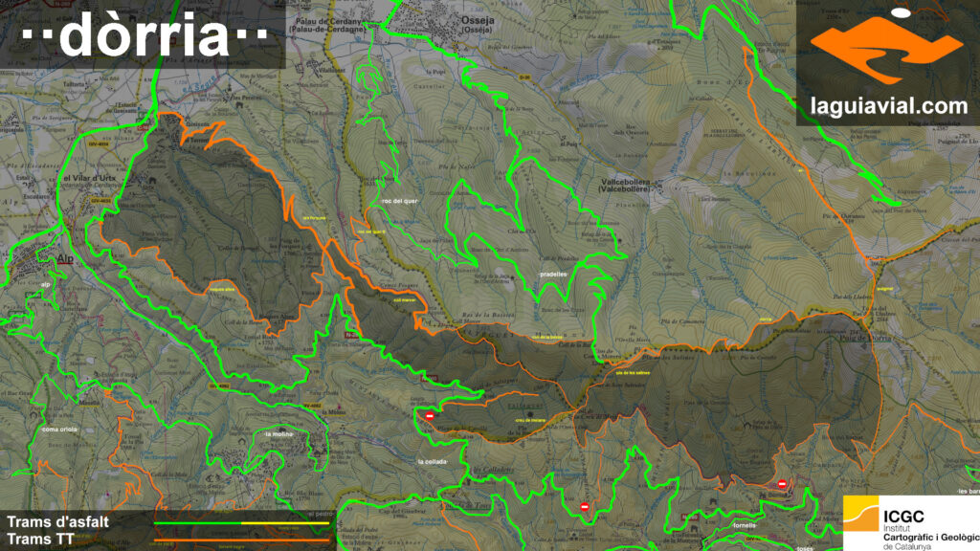The height and width of the screenshot is (551, 980).
Task: Click the no-entry sign near la collada
Action: pyautogui.click(x=430, y=415)
